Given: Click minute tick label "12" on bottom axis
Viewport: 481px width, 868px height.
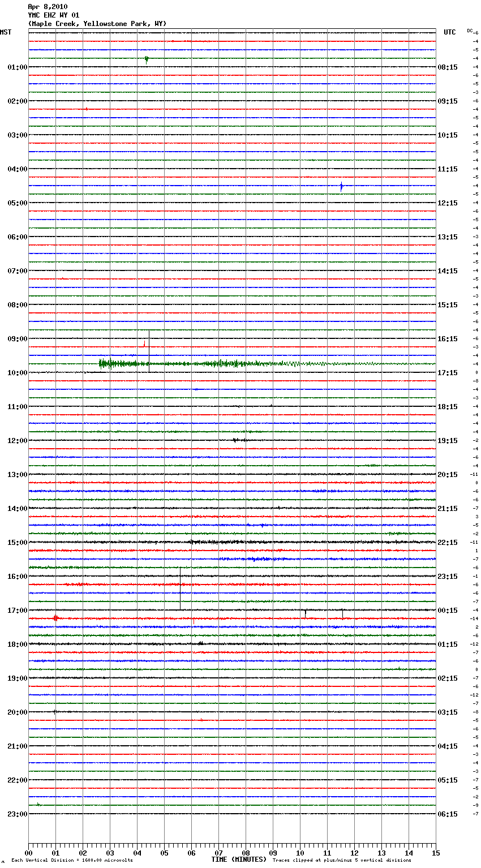Looking at the screenshot, I should 354,853.
